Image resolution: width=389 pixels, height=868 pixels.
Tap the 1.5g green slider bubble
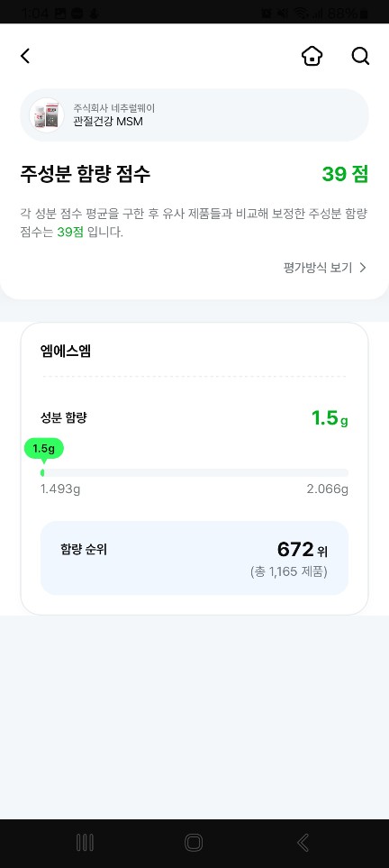tap(44, 449)
